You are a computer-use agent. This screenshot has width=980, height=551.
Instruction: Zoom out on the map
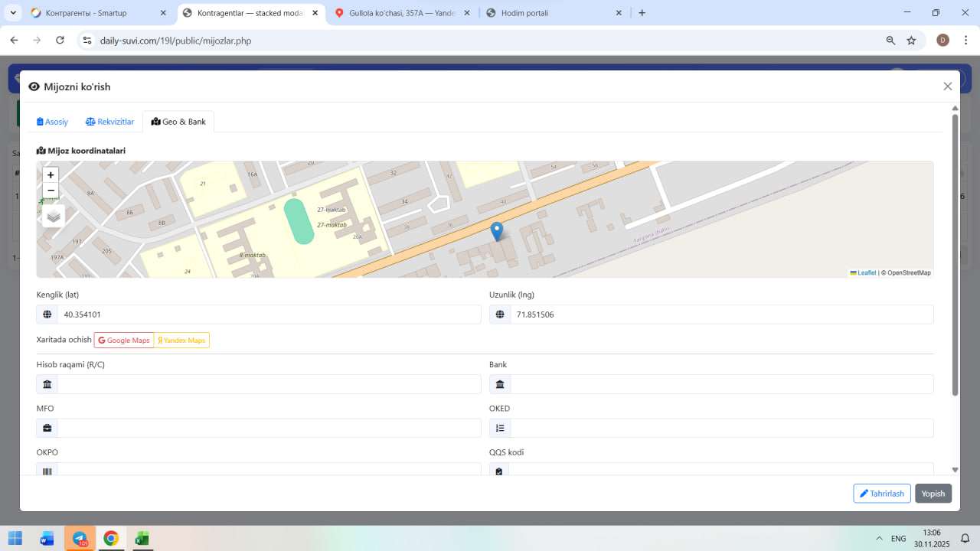(x=51, y=191)
